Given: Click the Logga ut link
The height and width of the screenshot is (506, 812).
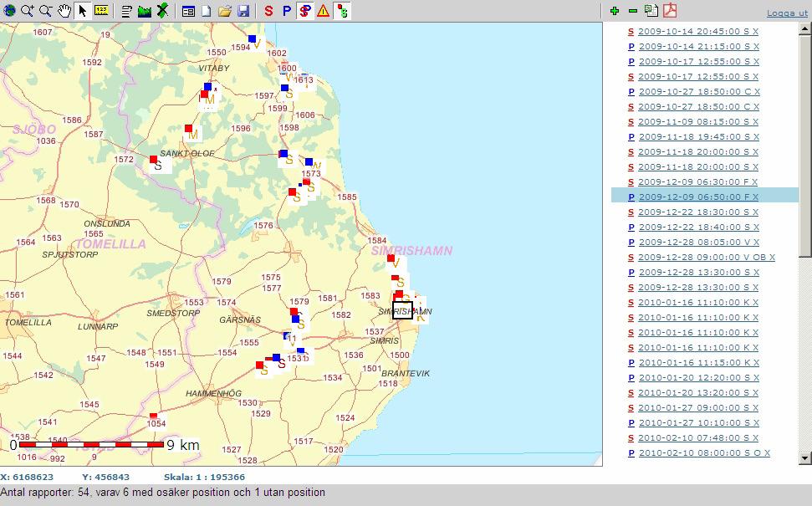Looking at the screenshot, I should tap(787, 13).
